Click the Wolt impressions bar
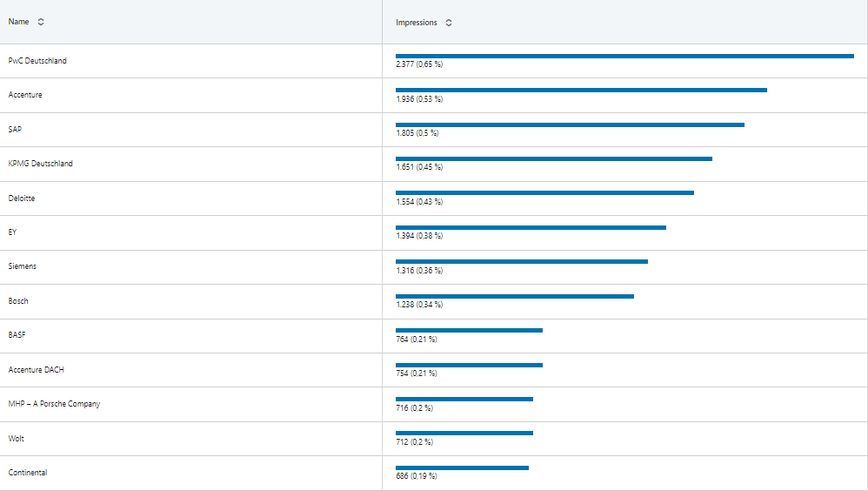The height and width of the screenshot is (491, 868). tap(464, 433)
